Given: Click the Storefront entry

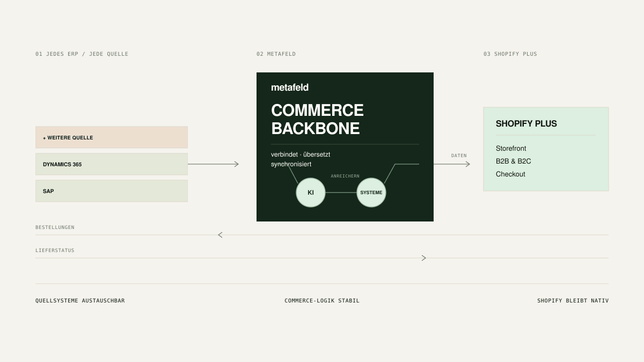Looking at the screenshot, I should pyautogui.click(x=511, y=149).
